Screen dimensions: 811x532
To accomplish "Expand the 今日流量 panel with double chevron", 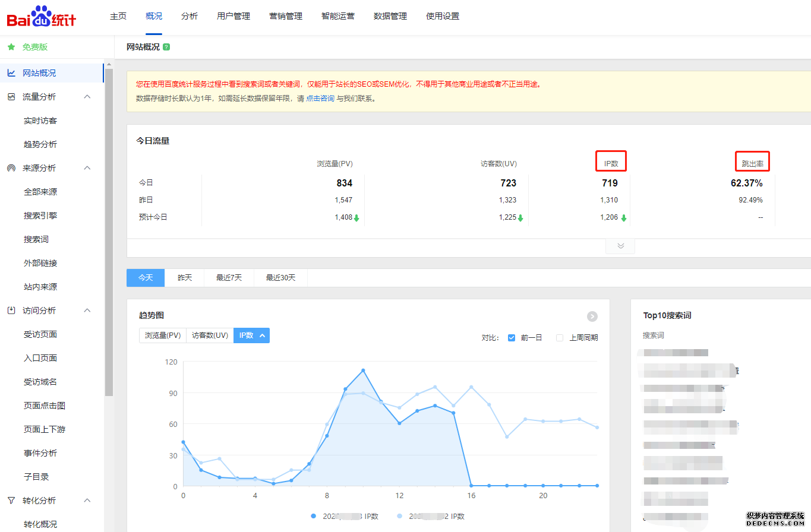I will coord(620,246).
